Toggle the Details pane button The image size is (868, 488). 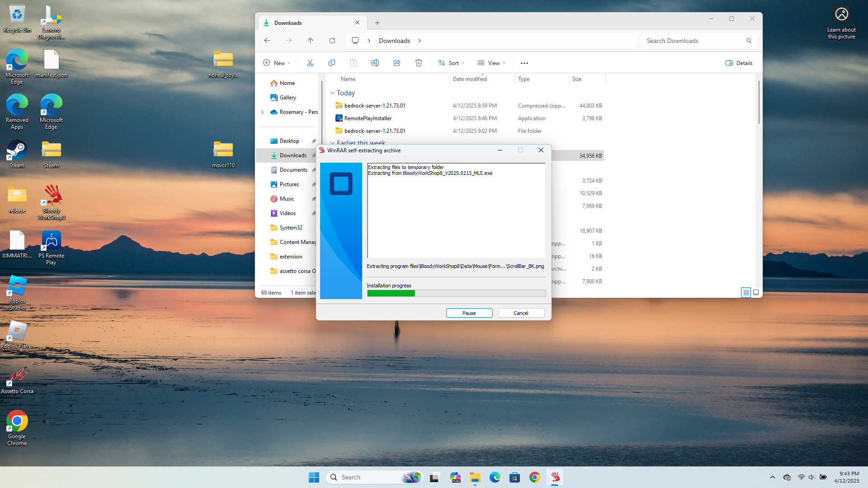coord(739,63)
